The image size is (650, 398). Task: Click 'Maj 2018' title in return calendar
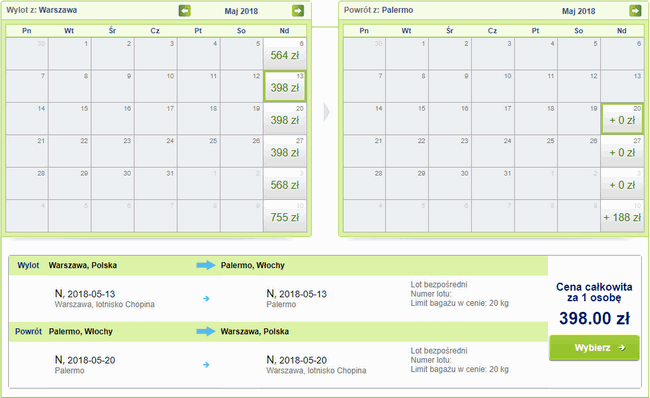coord(579,11)
